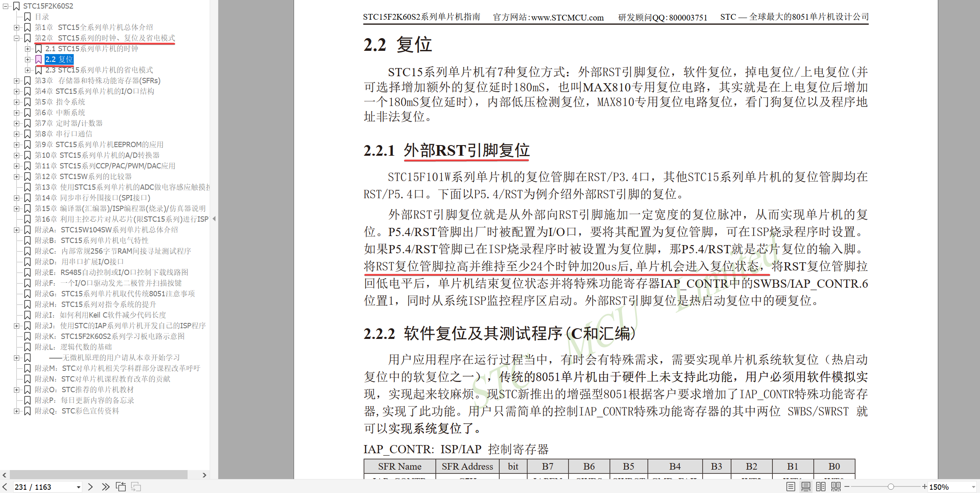Expand the 2.1 STC15系列单片机的时钟 node
This screenshot has height=493, width=980.
point(27,49)
